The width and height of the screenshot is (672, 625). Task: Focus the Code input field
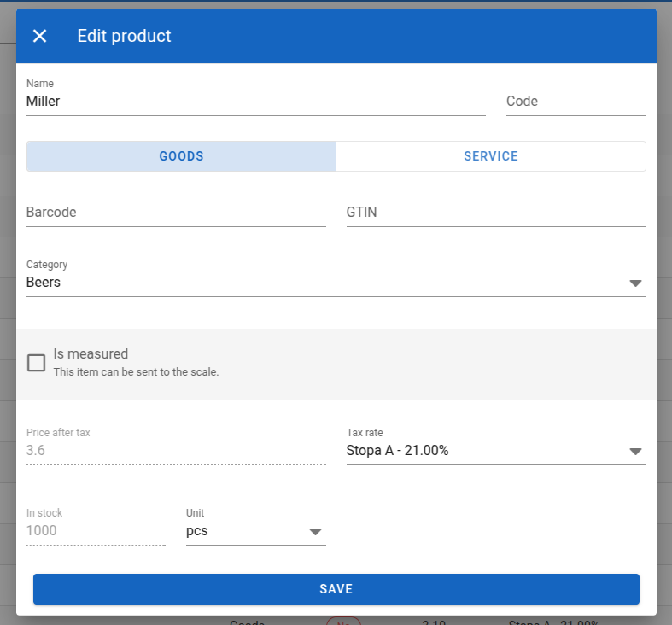pos(576,101)
